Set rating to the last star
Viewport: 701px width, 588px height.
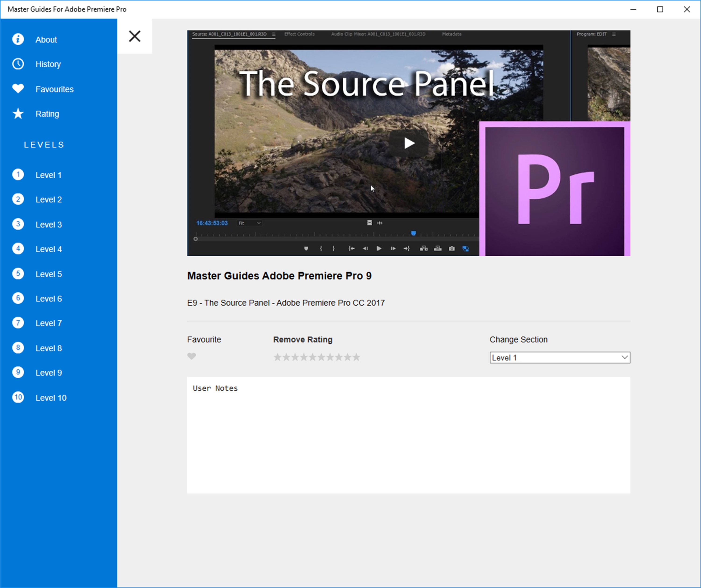(x=357, y=357)
